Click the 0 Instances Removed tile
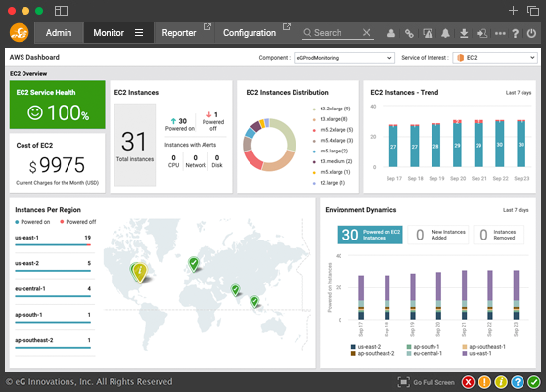The image size is (546, 392). pos(499,235)
